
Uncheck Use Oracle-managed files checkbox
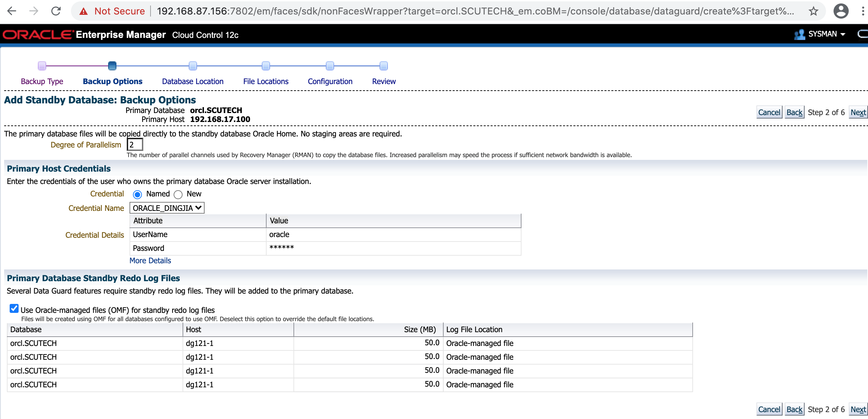(x=14, y=308)
